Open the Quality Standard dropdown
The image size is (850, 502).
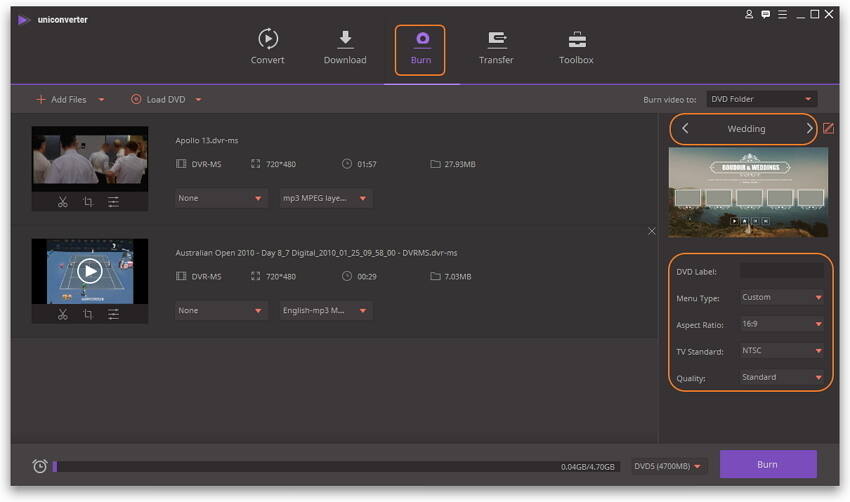click(x=782, y=377)
